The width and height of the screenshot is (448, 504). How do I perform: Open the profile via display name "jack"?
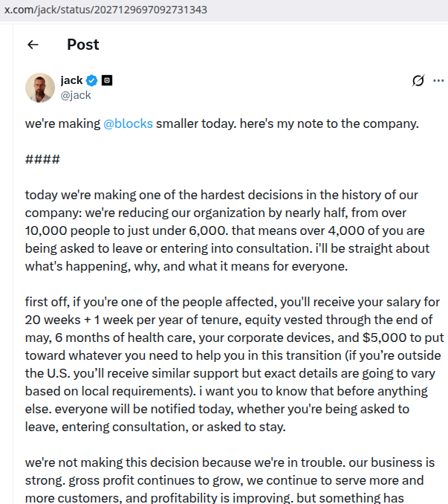point(71,80)
